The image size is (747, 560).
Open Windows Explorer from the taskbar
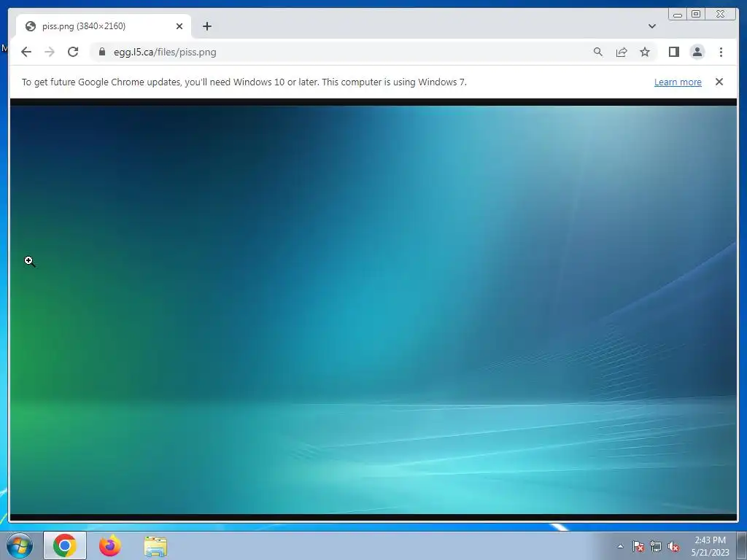tap(155, 546)
